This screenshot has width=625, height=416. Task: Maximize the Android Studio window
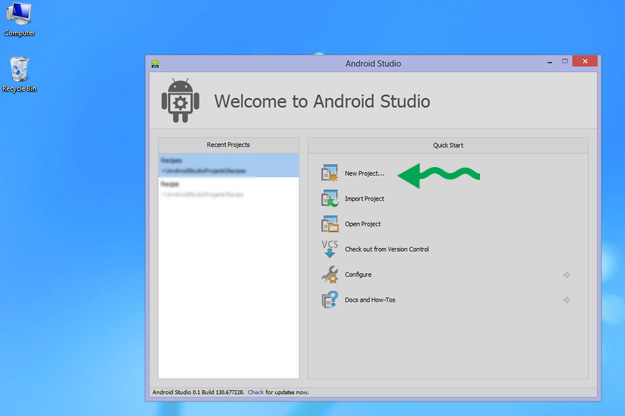tap(565, 61)
